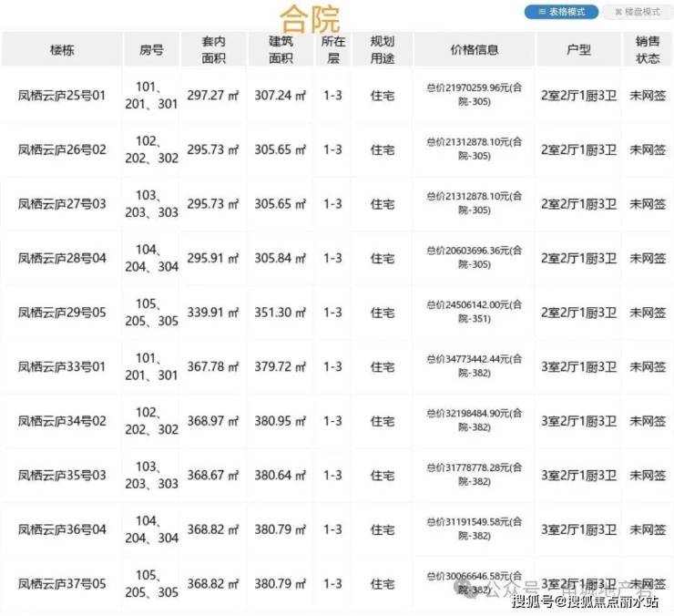Image resolution: width=674 pixels, height=616 pixels.
Task: Click building area 379.72 ㎡
Action: point(281,366)
